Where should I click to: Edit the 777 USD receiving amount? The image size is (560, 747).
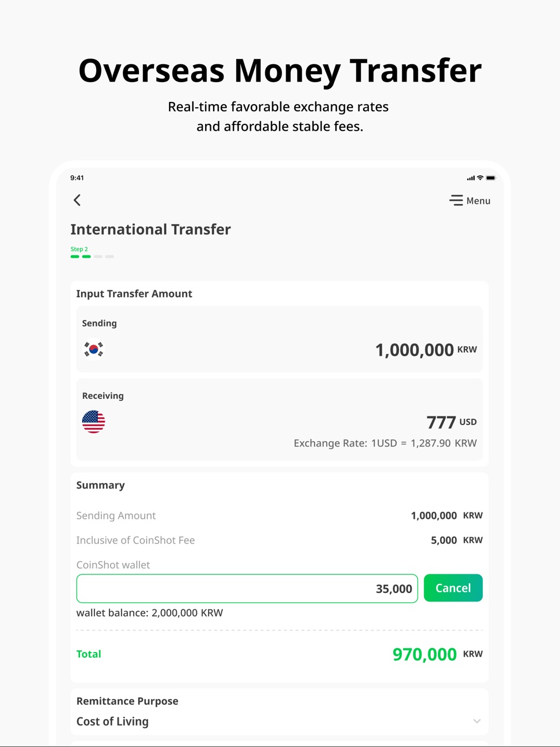point(451,422)
